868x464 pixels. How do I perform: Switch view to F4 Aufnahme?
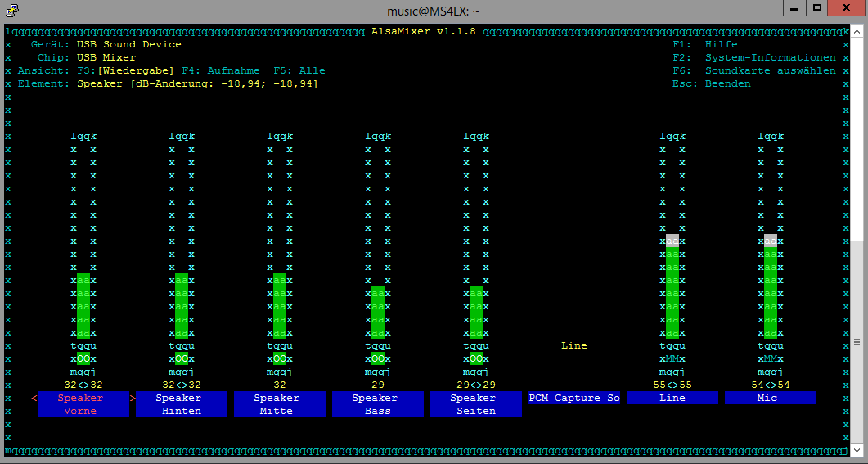[x=220, y=71]
